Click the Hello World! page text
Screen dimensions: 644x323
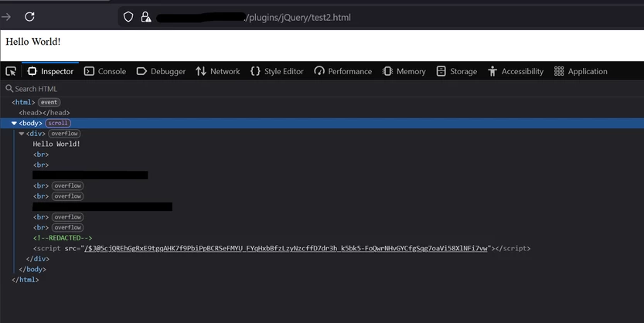pyautogui.click(x=32, y=42)
